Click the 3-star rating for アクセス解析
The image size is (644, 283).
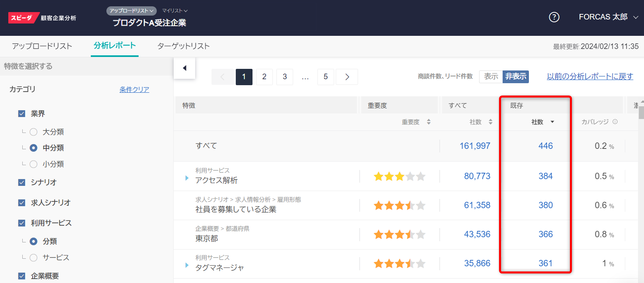click(x=399, y=176)
